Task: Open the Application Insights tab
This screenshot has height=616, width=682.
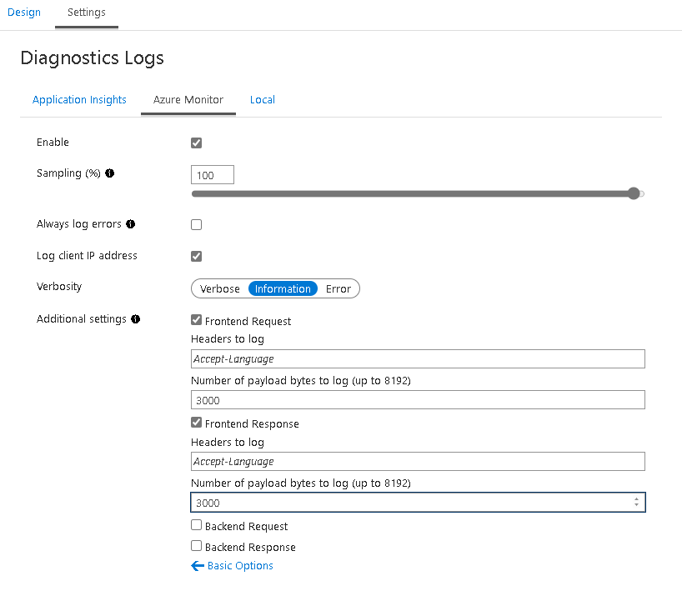Action: [79, 99]
